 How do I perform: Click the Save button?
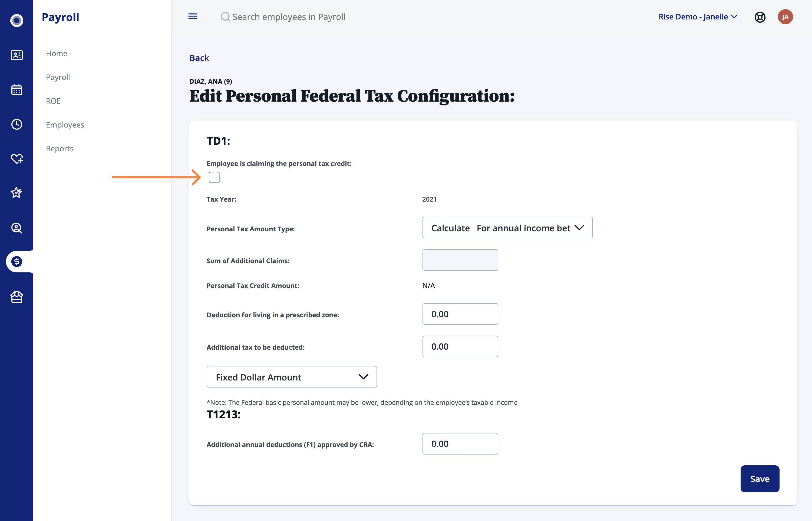760,479
